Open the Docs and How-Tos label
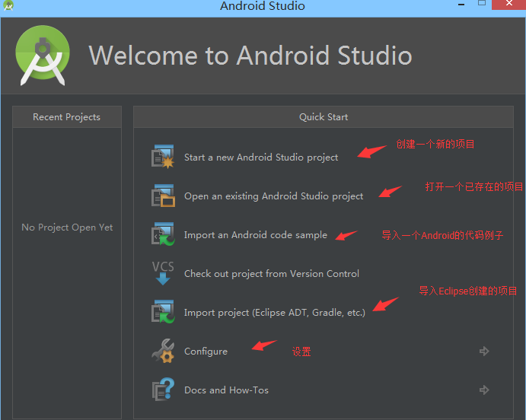 [x=226, y=390]
